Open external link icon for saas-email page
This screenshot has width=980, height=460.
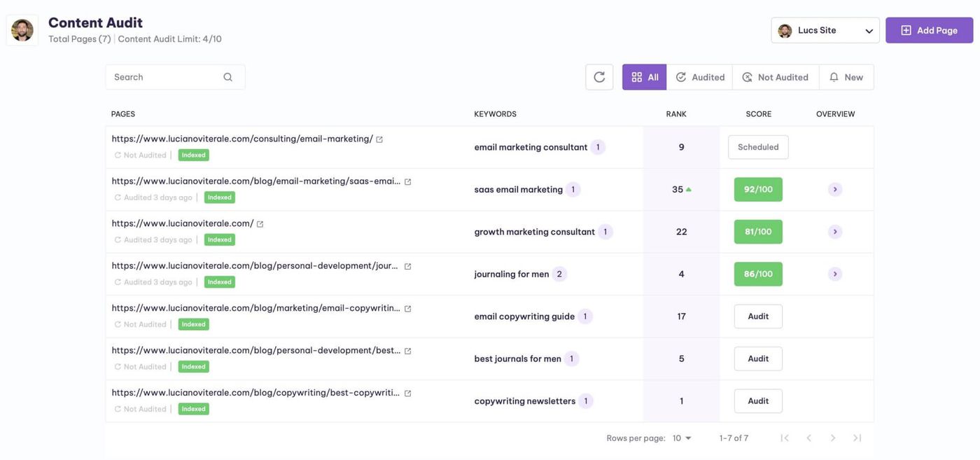407,182
